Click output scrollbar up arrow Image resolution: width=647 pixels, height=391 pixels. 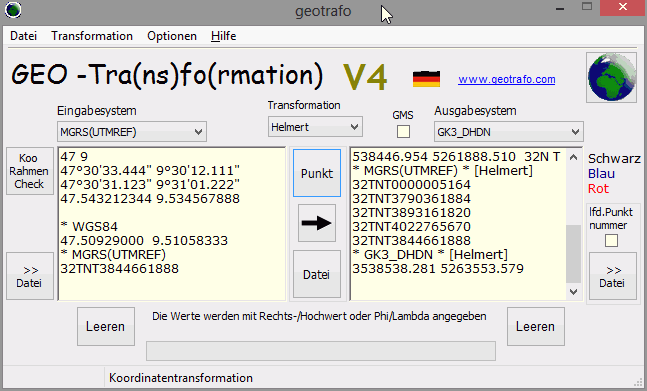573,157
